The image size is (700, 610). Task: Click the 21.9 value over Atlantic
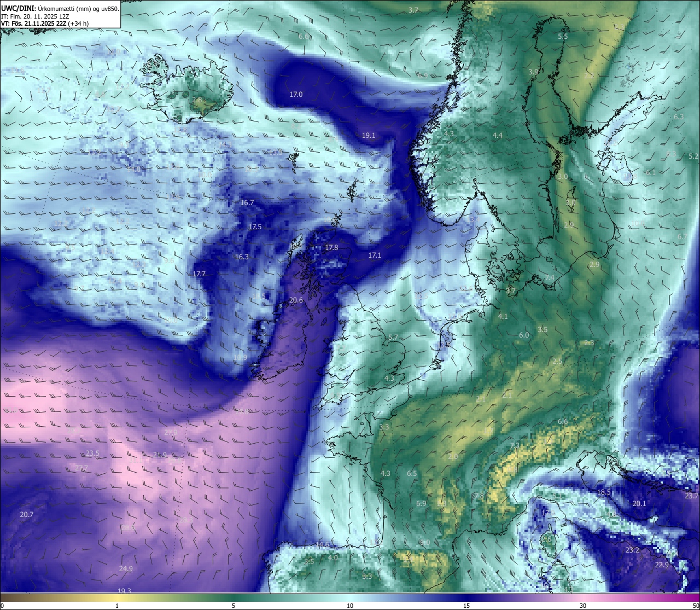(160, 455)
